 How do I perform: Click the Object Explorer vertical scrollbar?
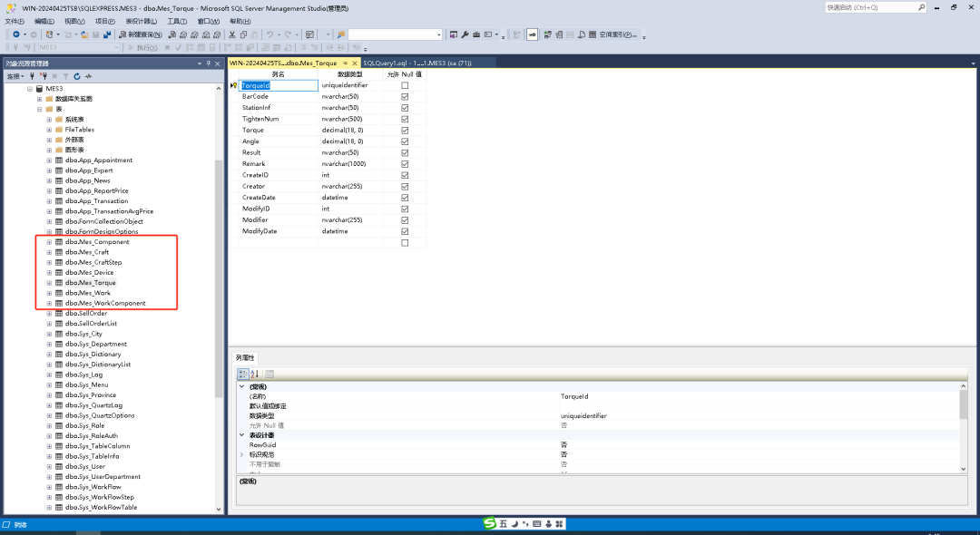pos(218,272)
